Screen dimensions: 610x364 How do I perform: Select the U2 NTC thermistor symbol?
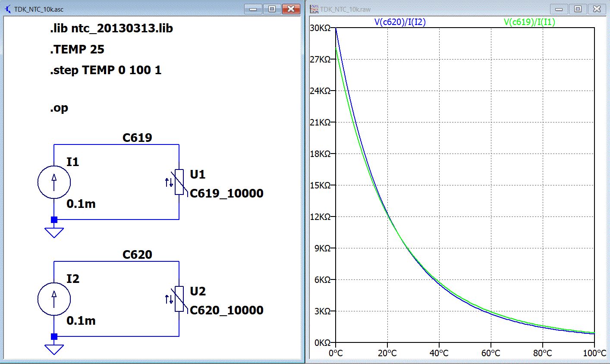(x=179, y=299)
